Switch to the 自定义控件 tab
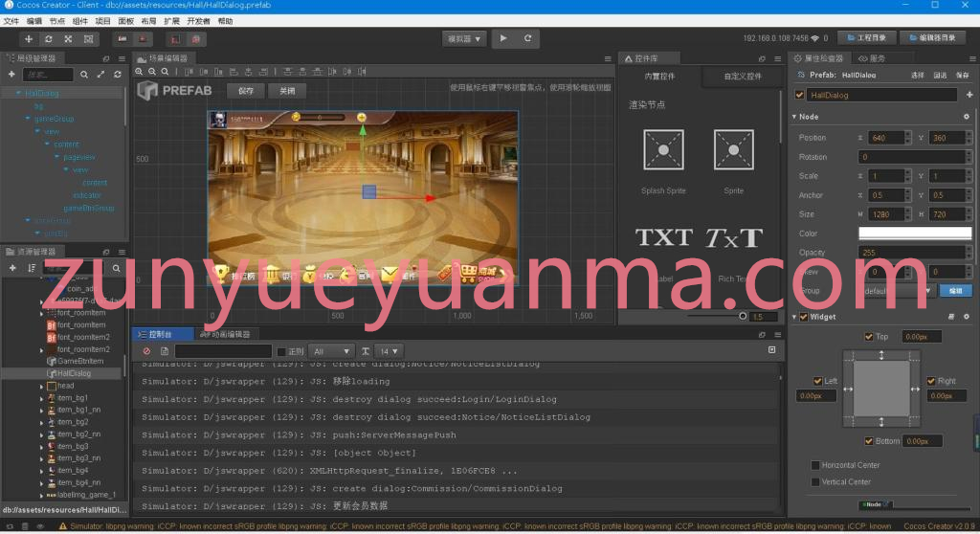The width and height of the screenshot is (980, 534). pos(743,77)
